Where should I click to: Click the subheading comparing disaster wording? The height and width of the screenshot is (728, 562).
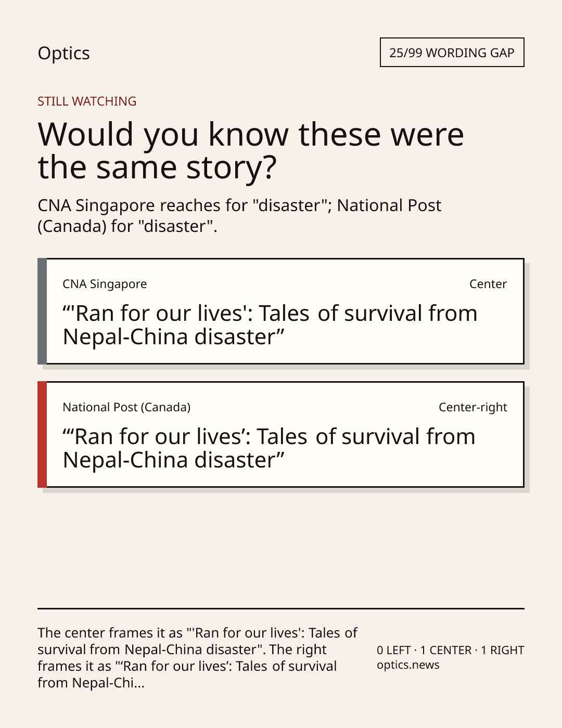point(239,216)
